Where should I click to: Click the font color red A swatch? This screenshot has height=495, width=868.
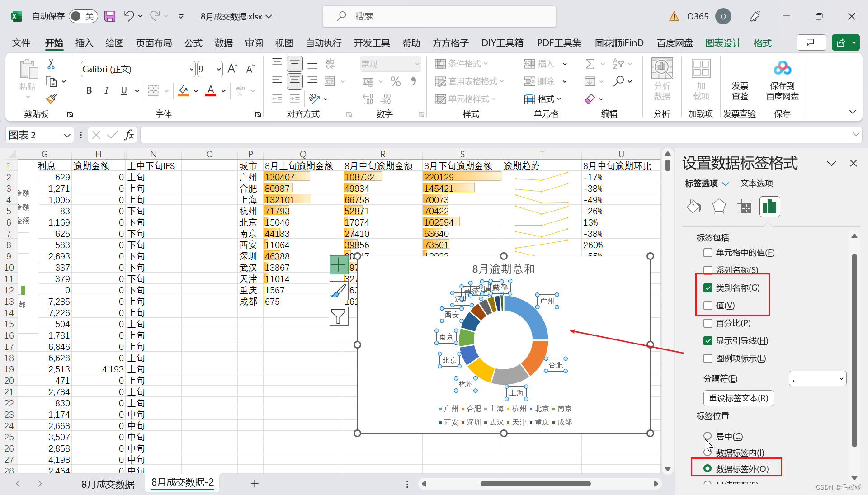coord(211,91)
